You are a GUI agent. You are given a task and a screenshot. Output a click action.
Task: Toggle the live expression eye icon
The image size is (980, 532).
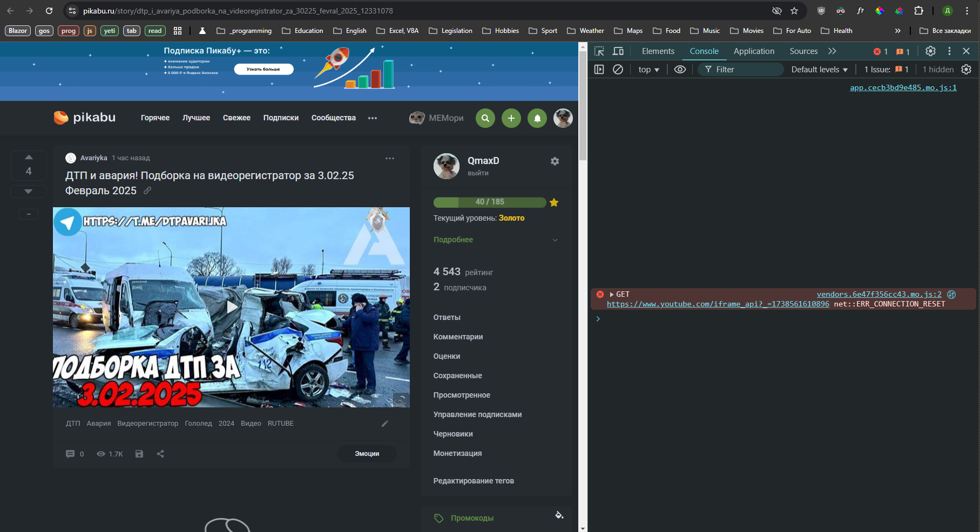coord(680,70)
